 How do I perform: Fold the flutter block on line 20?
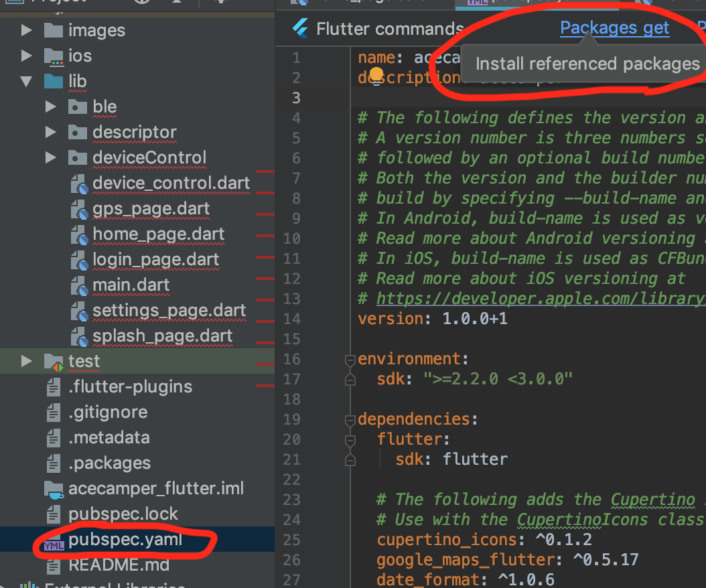350,440
